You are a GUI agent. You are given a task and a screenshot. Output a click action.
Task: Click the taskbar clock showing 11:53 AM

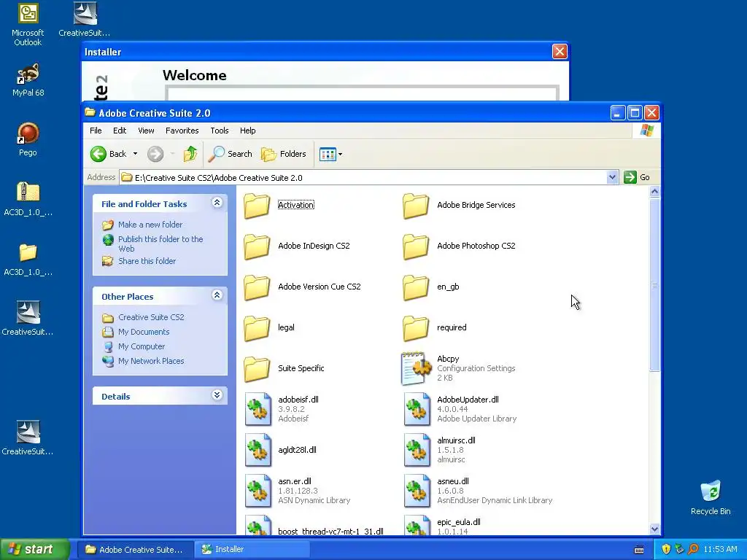(x=720, y=550)
